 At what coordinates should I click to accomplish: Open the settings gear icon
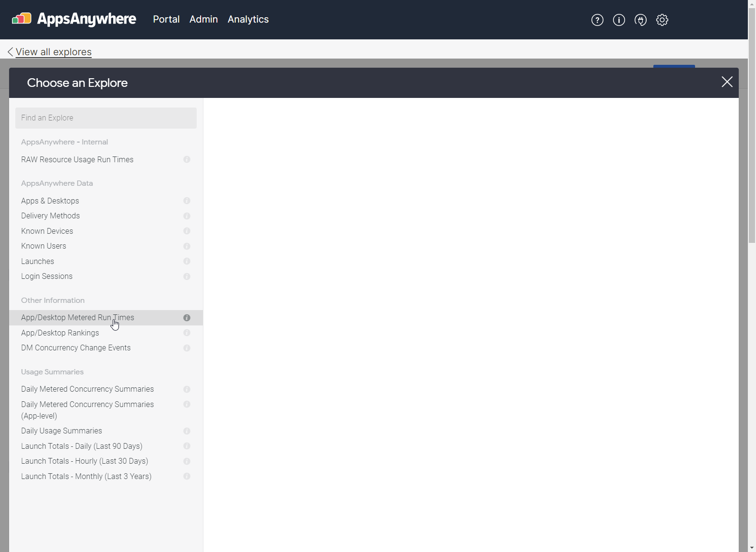[662, 20]
